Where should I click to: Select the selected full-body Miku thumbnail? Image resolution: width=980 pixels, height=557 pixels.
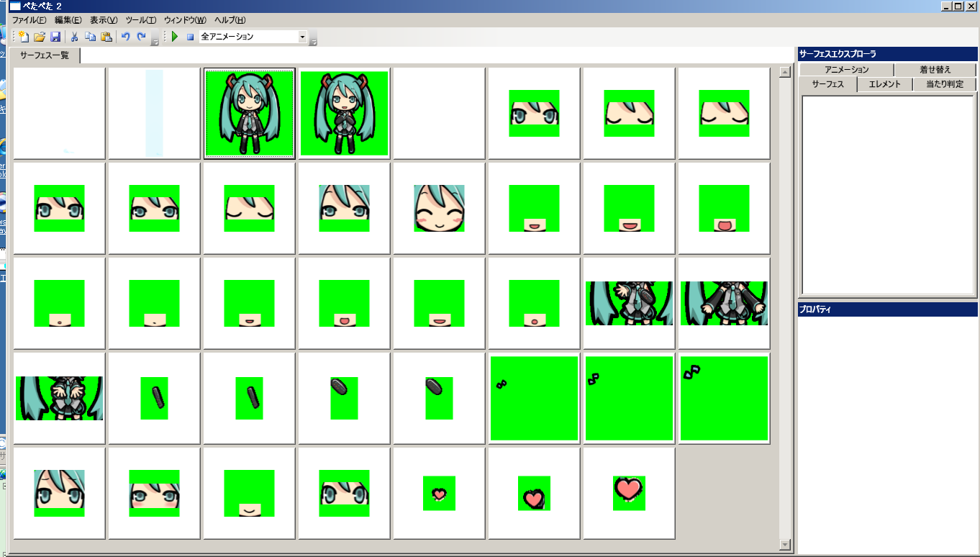tap(249, 113)
